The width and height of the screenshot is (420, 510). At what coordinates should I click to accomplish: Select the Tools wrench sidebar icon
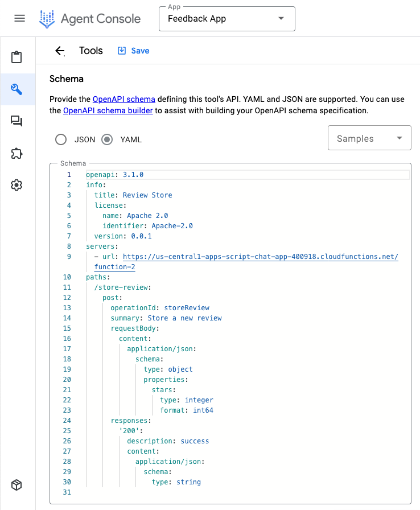click(17, 89)
